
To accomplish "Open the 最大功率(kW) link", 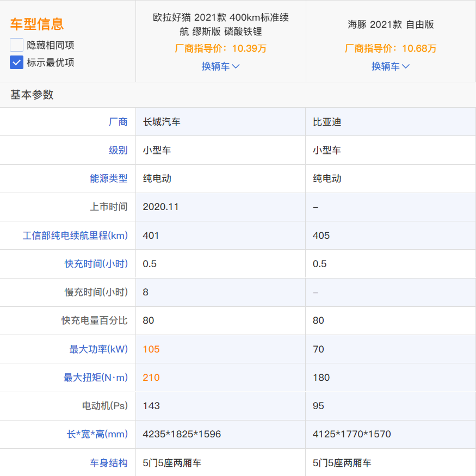I will tap(98, 349).
